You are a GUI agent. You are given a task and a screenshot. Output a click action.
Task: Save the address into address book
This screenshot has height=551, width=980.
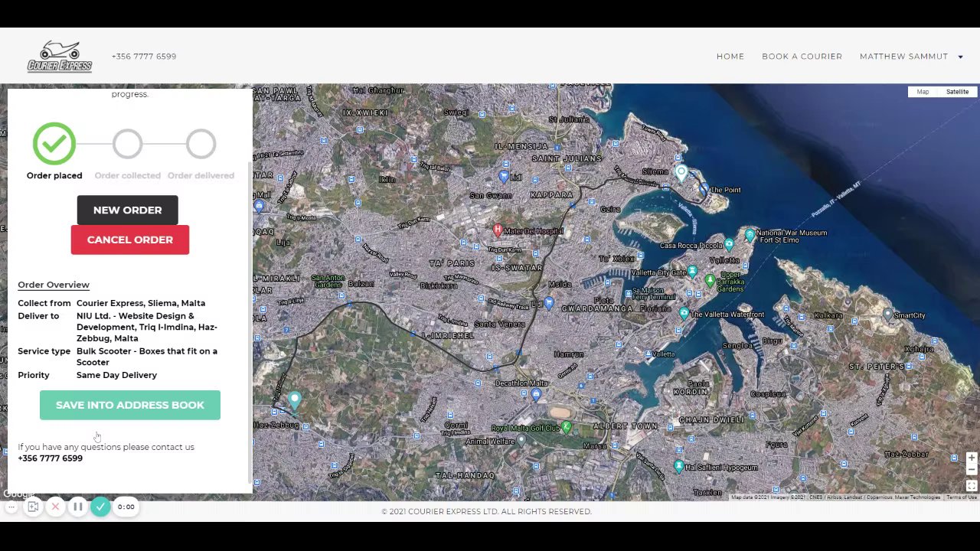click(x=130, y=405)
